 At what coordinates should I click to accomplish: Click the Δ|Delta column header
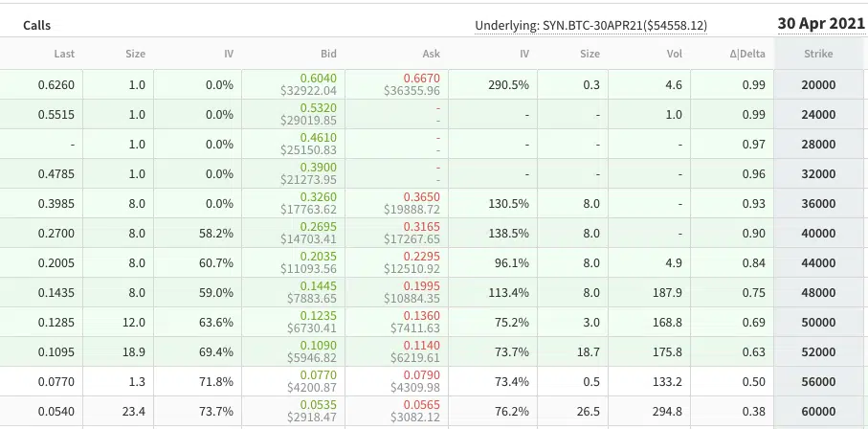pyautogui.click(x=745, y=55)
